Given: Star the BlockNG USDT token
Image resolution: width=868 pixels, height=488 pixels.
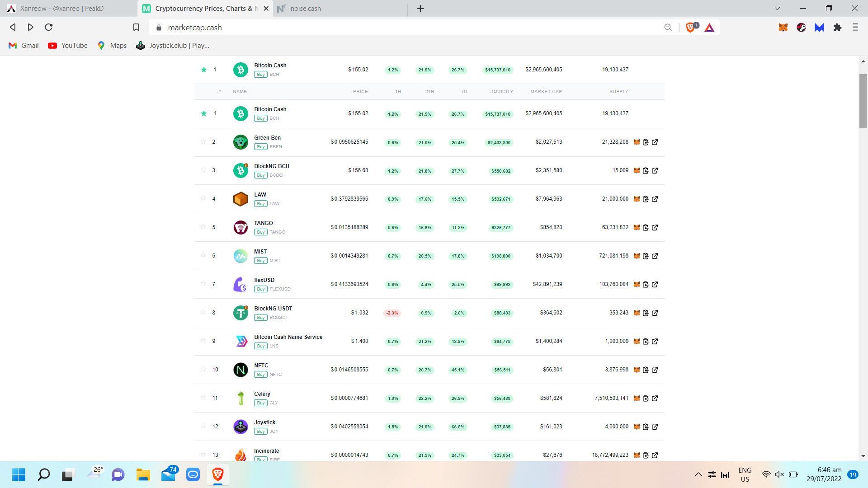Looking at the screenshot, I should pos(203,312).
